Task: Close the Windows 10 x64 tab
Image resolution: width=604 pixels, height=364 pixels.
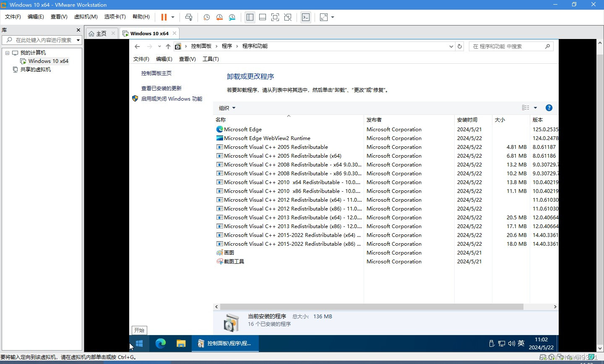Action: tap(174, 33)
